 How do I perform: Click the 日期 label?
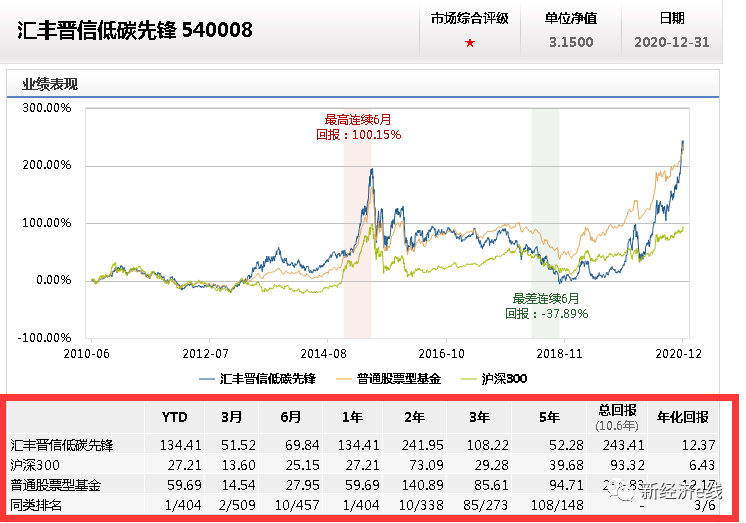pyautogui.click(x=671, y=19)
